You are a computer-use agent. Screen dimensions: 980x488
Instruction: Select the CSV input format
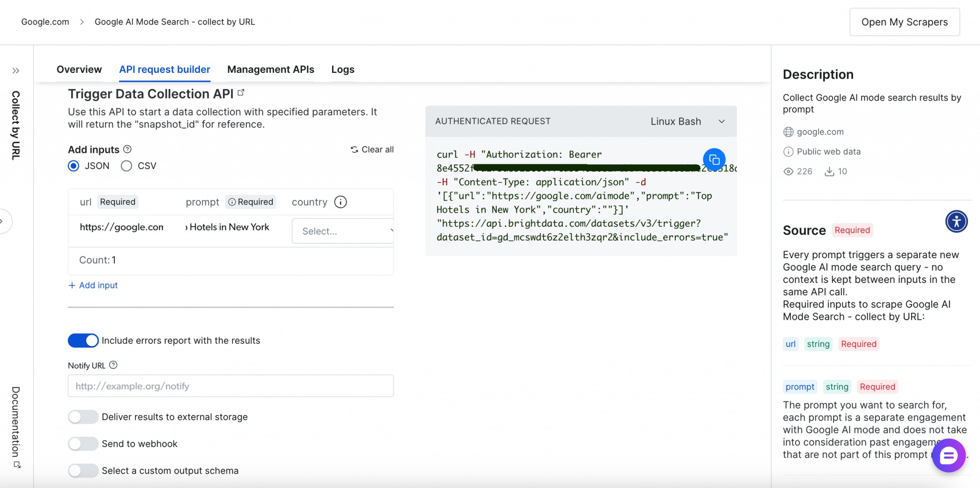126,166
